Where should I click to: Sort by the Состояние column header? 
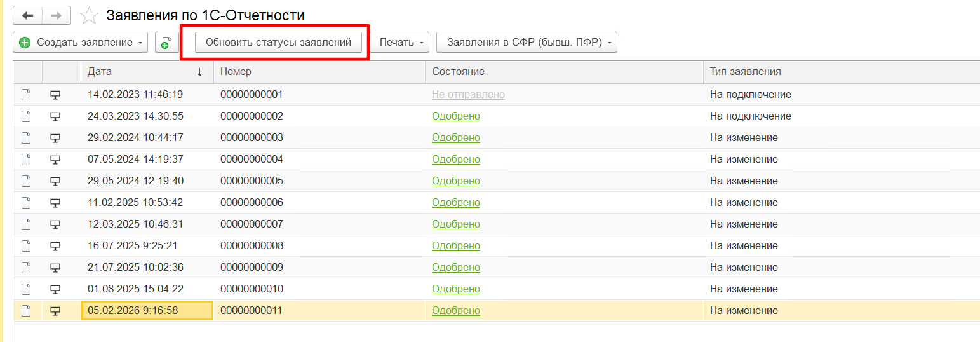point(564,72)
